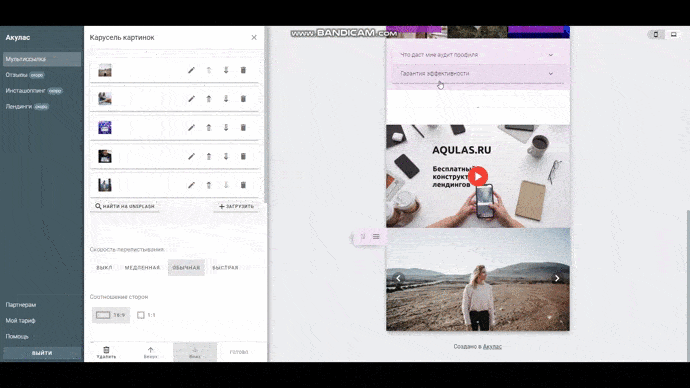Move the third carousel image down
690x388 pixels.
226,128
